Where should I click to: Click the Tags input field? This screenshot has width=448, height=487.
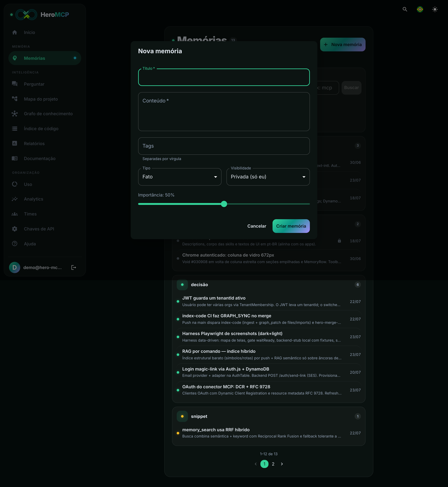[224, 146]
